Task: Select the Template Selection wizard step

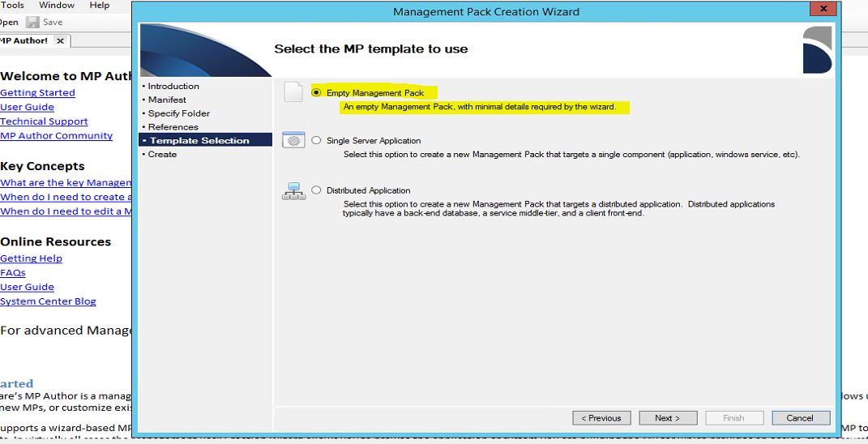Action: 205,140
